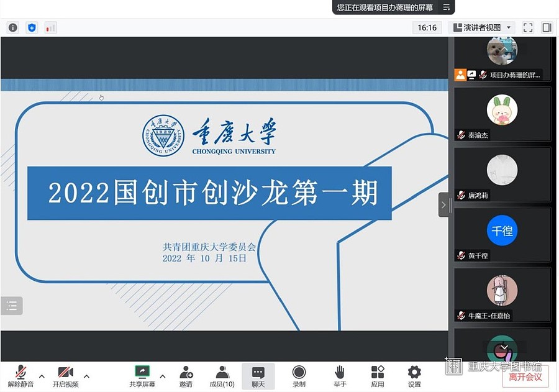Select 秦渝杰 participant tile
This screenshot has height=392, width=559.
[x=502, y=114]
